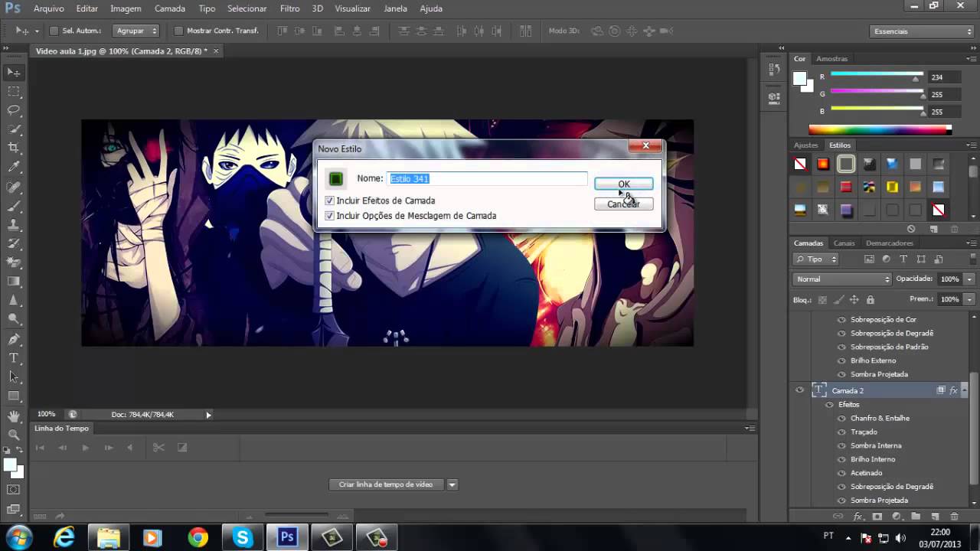
Task: Click the layer fx icon at Layers panel bottom
Action: (857, 517)
